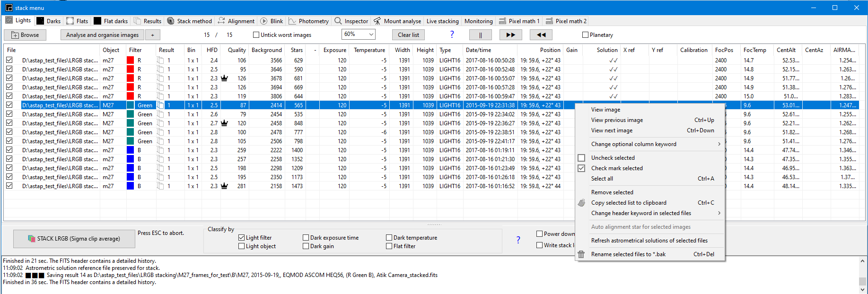Screen dimensions: 868x294
Task: Sort by the Background column header
Action: pos(266,50)
